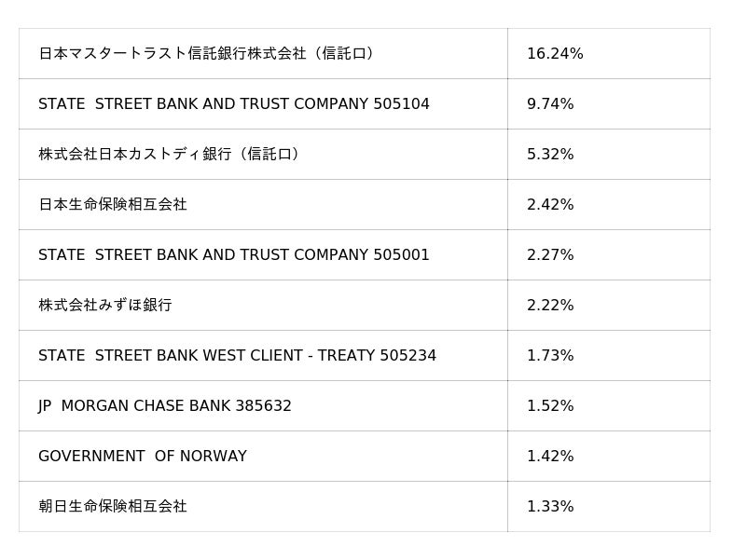The image size is (746, 560).
Task: Click the 日本生命保険相互会社 cell
Action: (x=113, y=205)
